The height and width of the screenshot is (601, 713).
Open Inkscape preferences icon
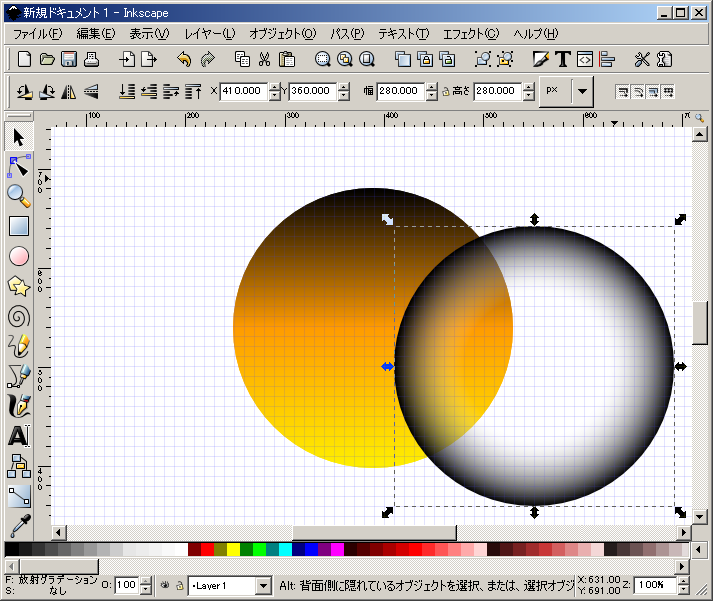[642, 60]
